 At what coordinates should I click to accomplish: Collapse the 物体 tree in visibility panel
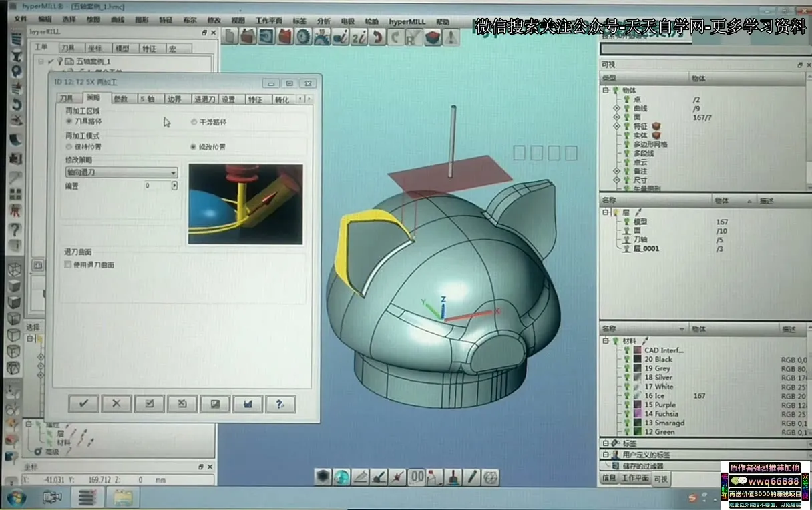(x=606, y=90)
